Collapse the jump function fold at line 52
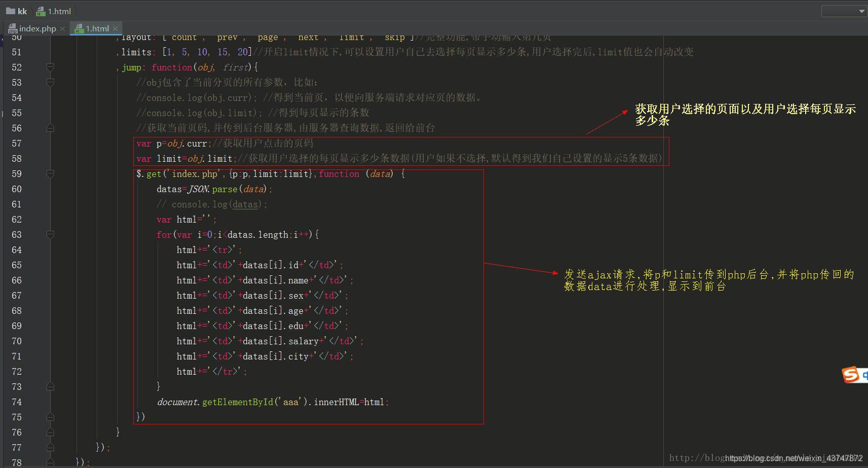The width and height of the screenshot is (868, 468). [x=50, y=67]
